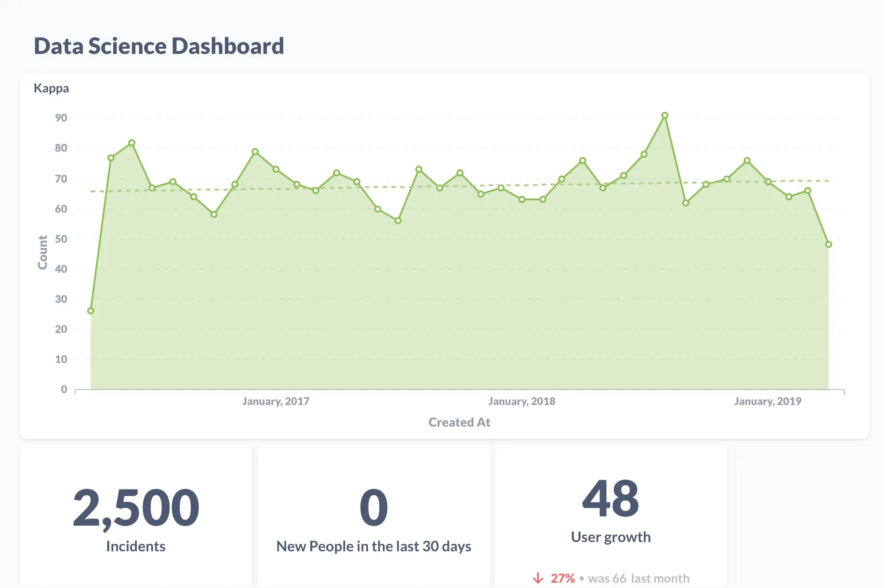This screenshot has height=588, width=884.
Task: Click the 30 y-axis tick label
Action: (61, 299)
